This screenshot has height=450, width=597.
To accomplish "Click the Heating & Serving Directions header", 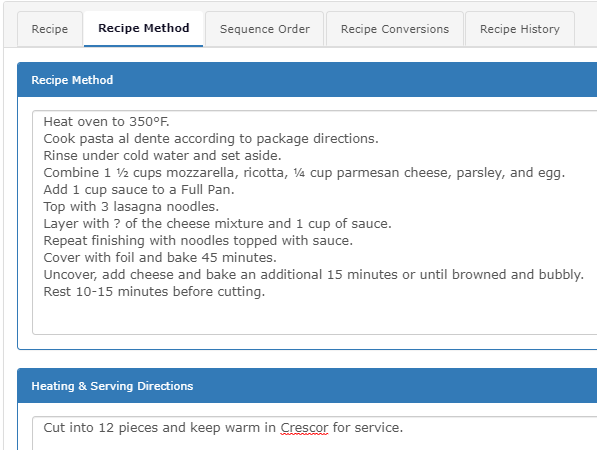I will (x=307, y=386).
